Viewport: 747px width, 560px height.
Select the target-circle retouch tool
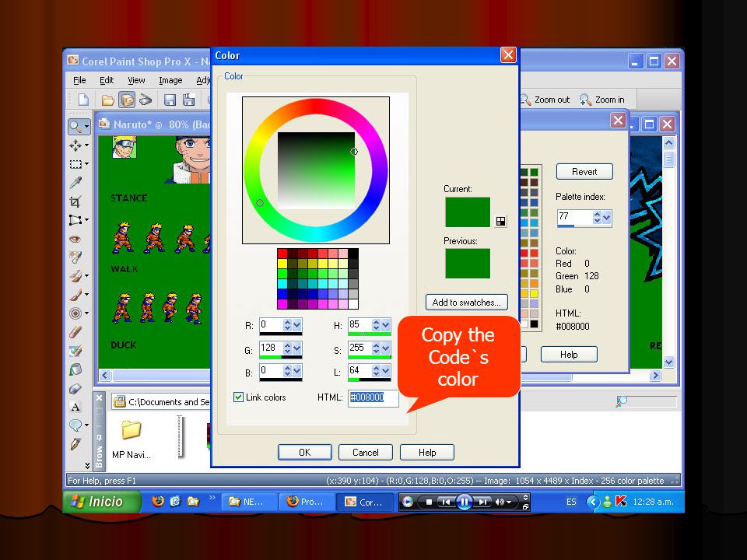75,313
